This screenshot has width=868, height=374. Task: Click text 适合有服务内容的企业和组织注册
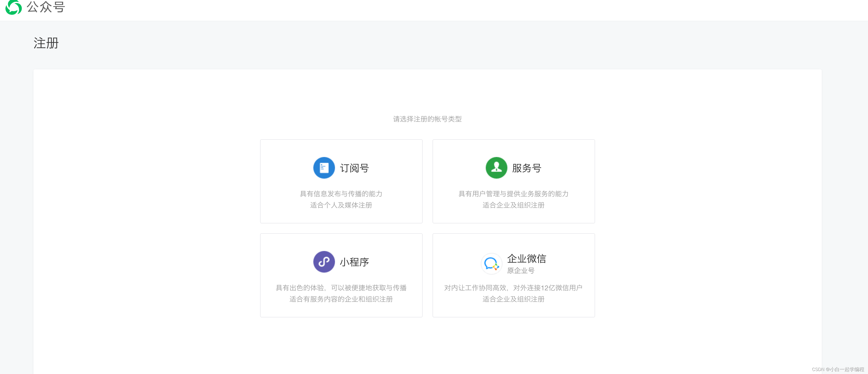point(341,299)
